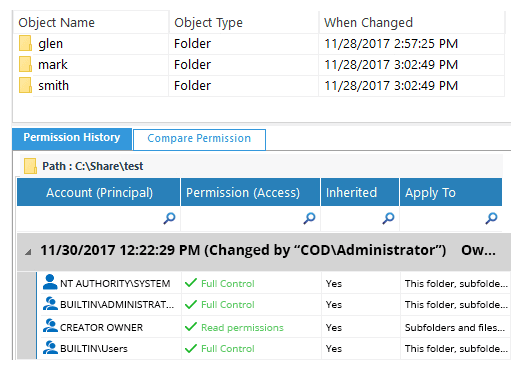
Task: Select the BUILTIN\Users permission row
Action: [273, 349]
